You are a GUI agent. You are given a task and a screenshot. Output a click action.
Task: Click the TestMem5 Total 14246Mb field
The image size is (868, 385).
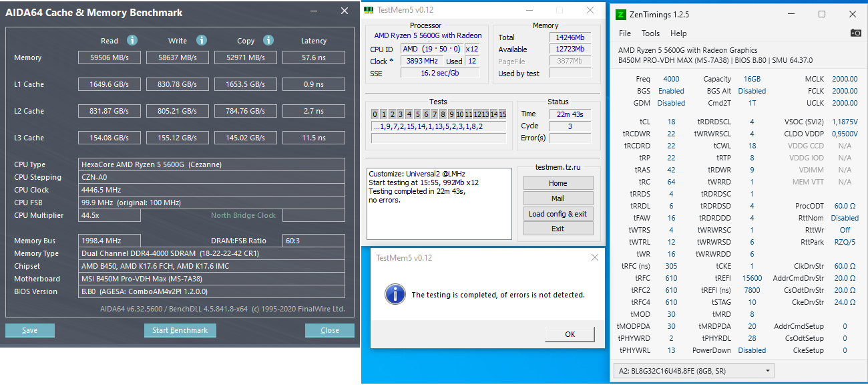pos(570,37)
